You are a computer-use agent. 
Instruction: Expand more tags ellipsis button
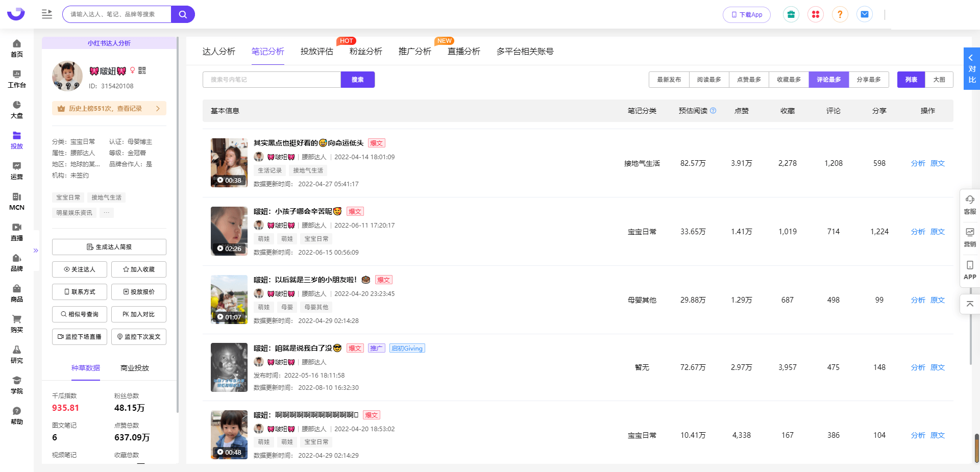pos(106,213)
